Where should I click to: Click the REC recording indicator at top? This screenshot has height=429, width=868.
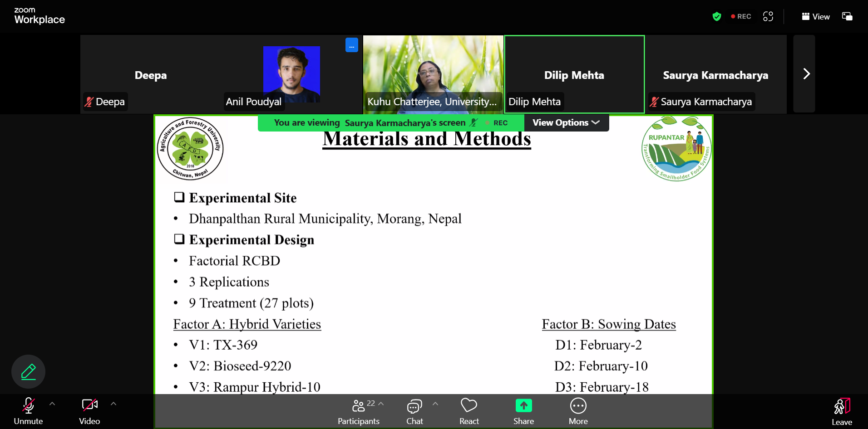coord(741,16)
